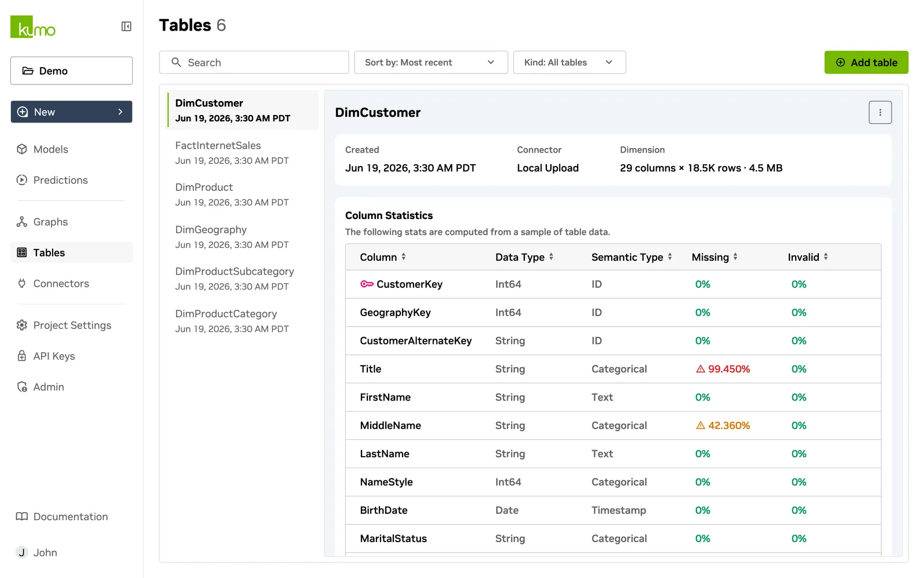Viewport: 924px width, 578px height.
Task: Open the Sort by Most recent dropdown
Action: (x=431, y=62)
